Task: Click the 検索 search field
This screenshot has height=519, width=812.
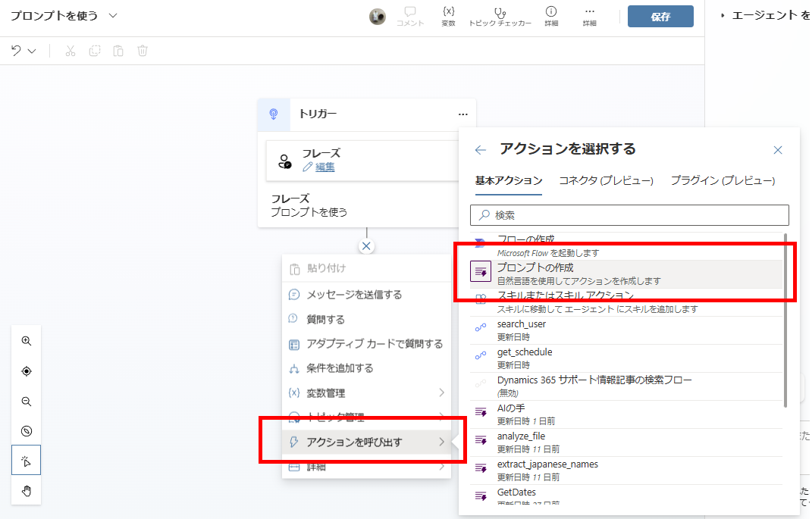Action: point(629,215)
